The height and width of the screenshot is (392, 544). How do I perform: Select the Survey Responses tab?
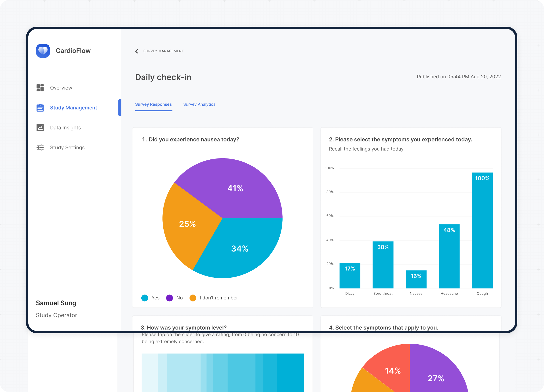(x=153, y=104)
